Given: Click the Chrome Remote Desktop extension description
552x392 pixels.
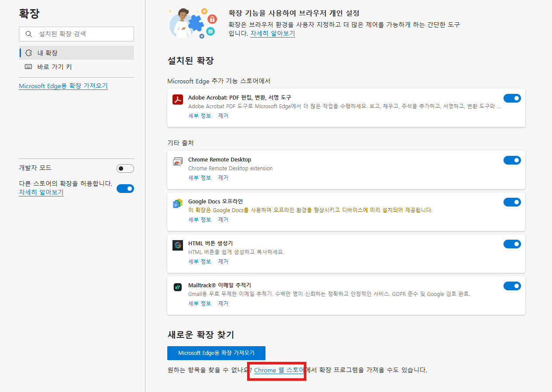Looking at the screenshot, I should pos(230,168).
